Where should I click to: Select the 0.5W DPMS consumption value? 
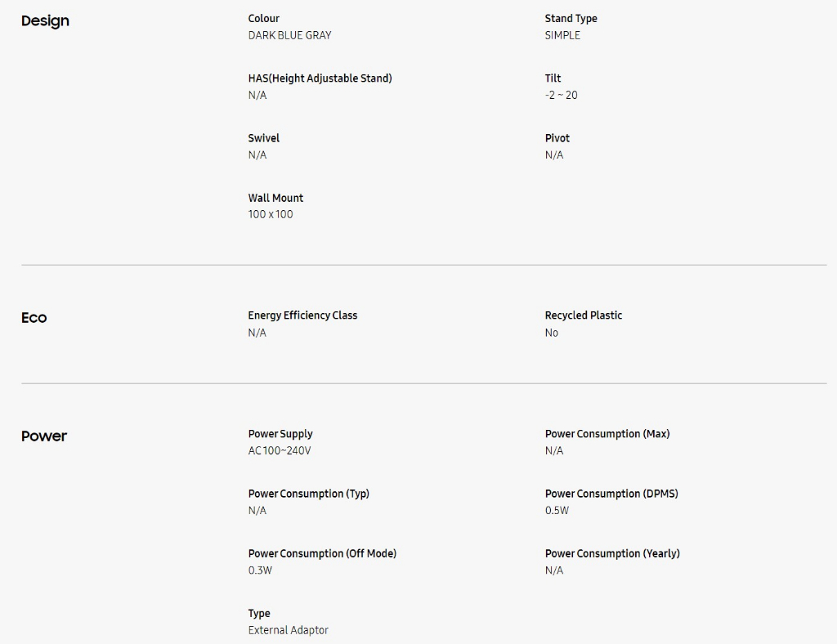[557, 511]
